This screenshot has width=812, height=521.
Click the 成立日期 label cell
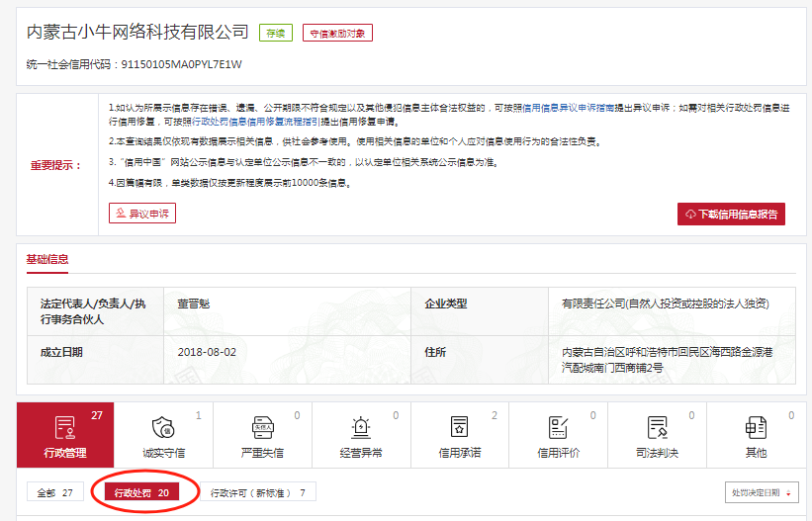click(95, 360)
